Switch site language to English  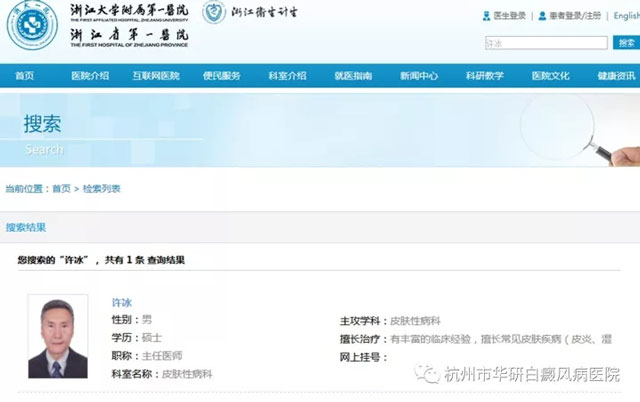627,16
